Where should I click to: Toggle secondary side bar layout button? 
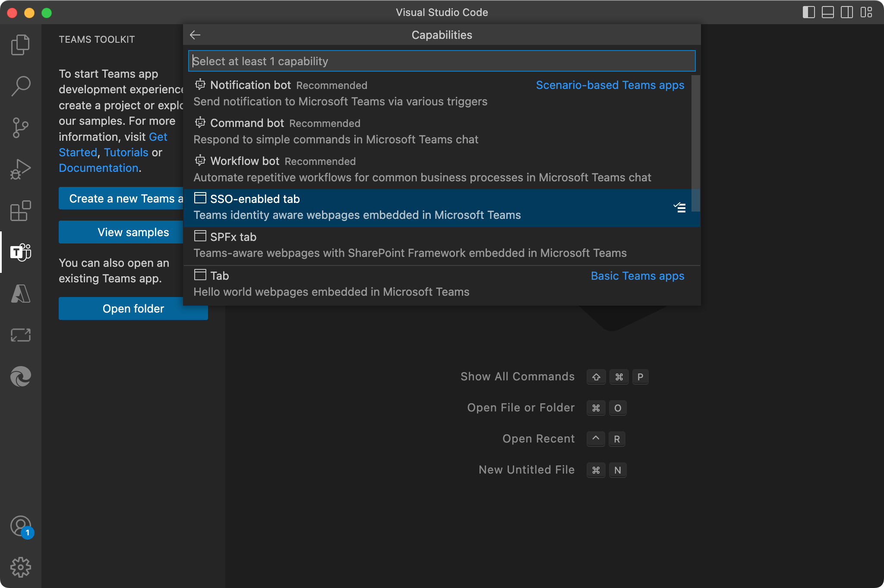[x=846, y=12]
